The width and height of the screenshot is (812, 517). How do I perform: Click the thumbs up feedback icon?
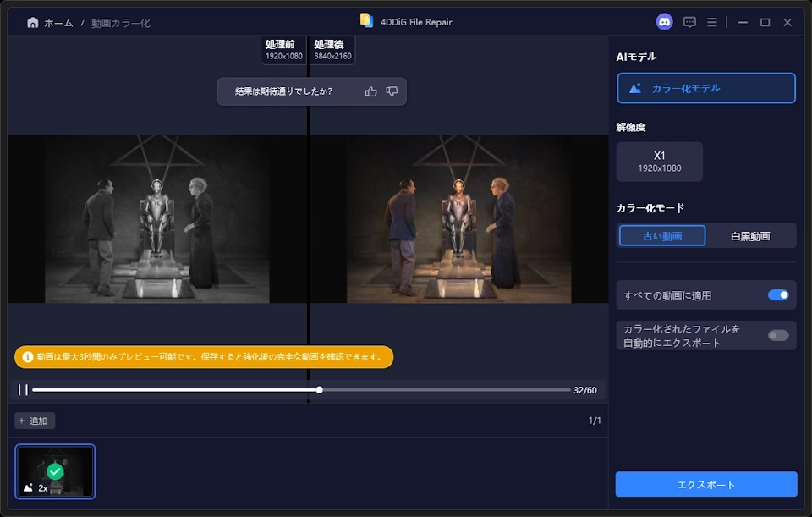370,91
